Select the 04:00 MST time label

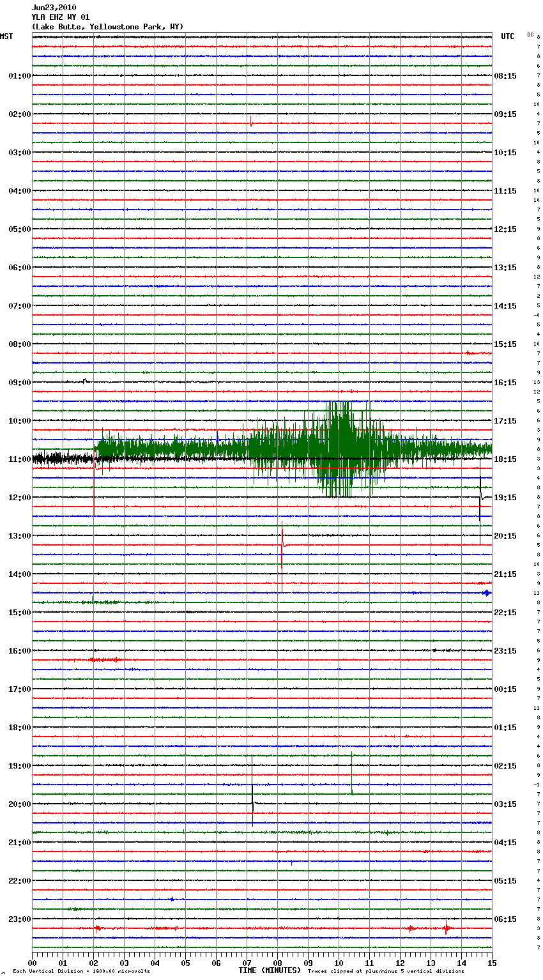[x=20, y=191]
